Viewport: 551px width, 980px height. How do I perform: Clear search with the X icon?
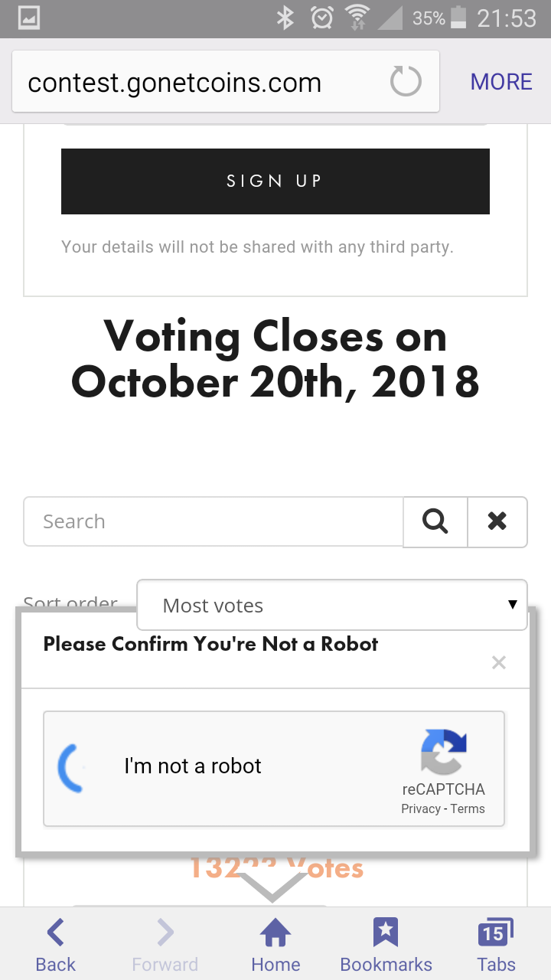(497, 521)
